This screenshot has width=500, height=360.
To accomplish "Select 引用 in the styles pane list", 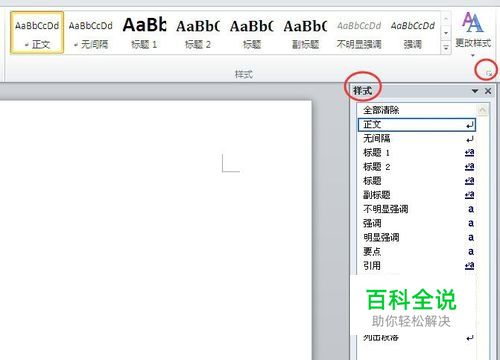I will (417, 266).
